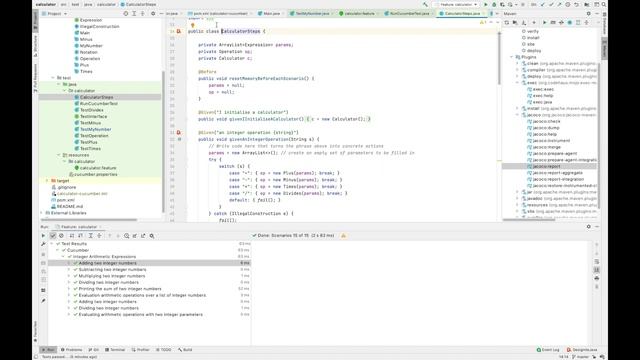Open Search Everywhere magnifier at top right

[x=604, y=4]
